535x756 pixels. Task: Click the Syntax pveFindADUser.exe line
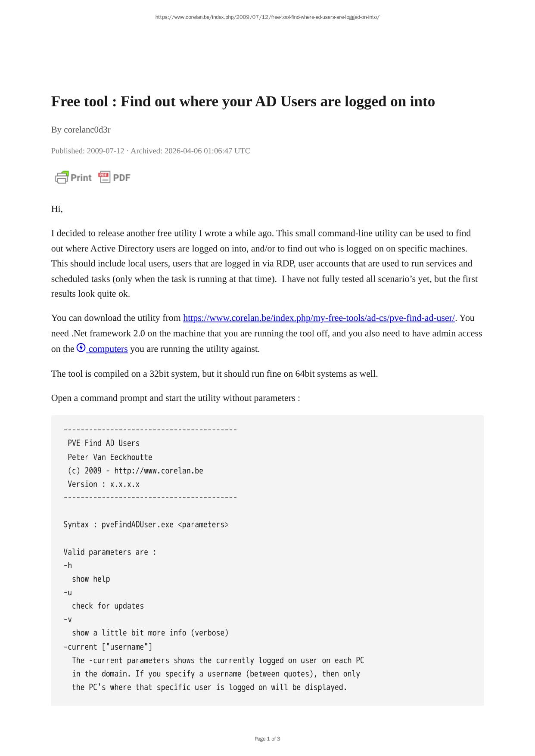146,524
